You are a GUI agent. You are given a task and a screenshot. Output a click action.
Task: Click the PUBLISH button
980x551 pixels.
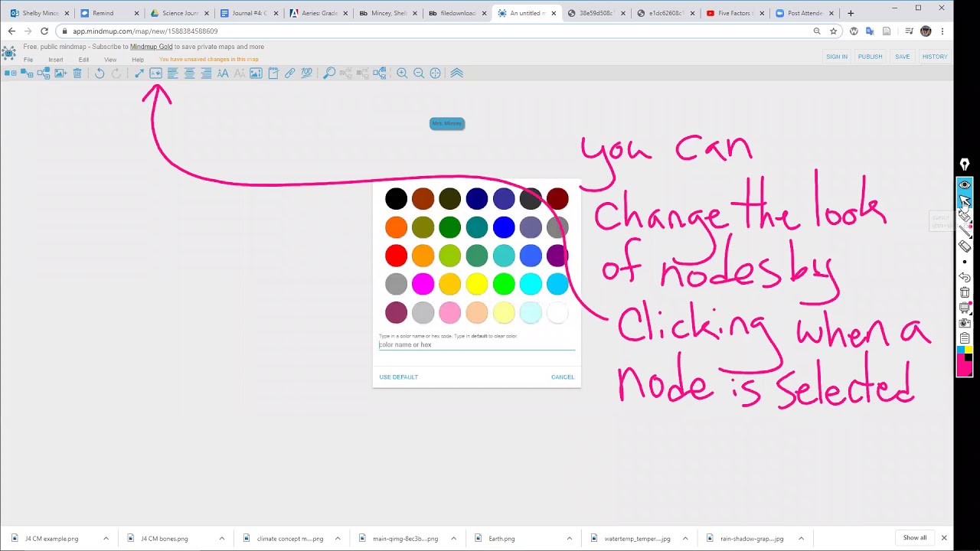(x=870, y=57)
